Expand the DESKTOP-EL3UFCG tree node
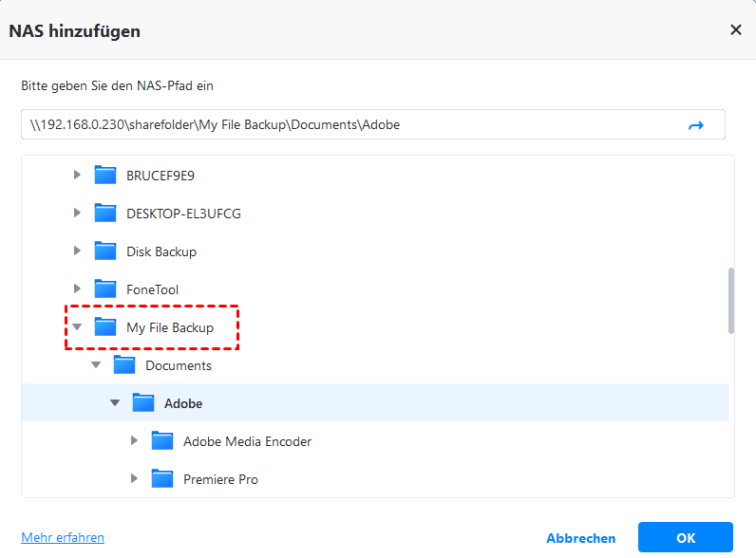Viewport: 756px width, 558px height. click(78, 214)
